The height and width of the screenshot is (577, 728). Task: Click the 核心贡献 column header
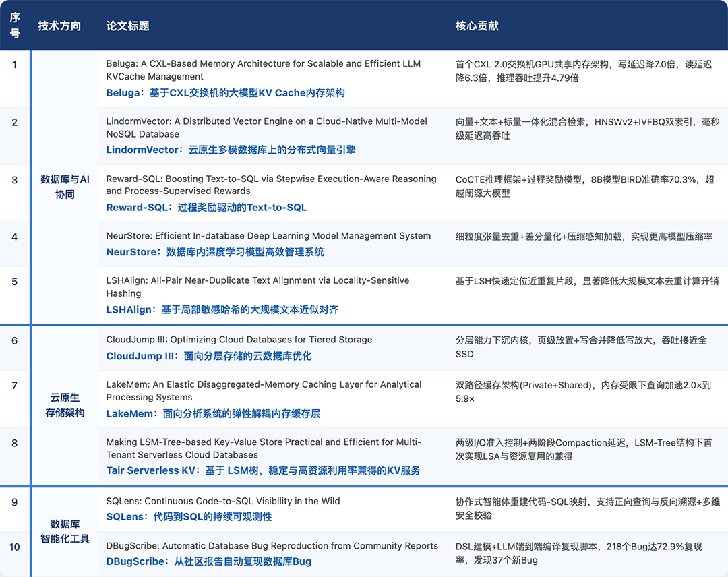pyautogui.click(x=477, y=26)
